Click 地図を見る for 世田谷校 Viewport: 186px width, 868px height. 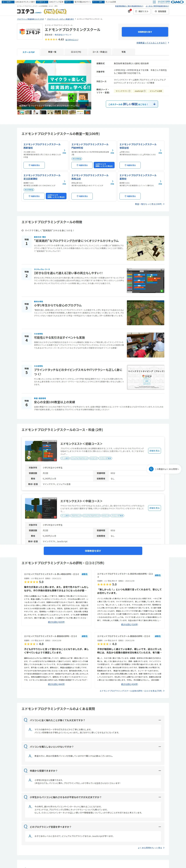[x=130, y=165]
